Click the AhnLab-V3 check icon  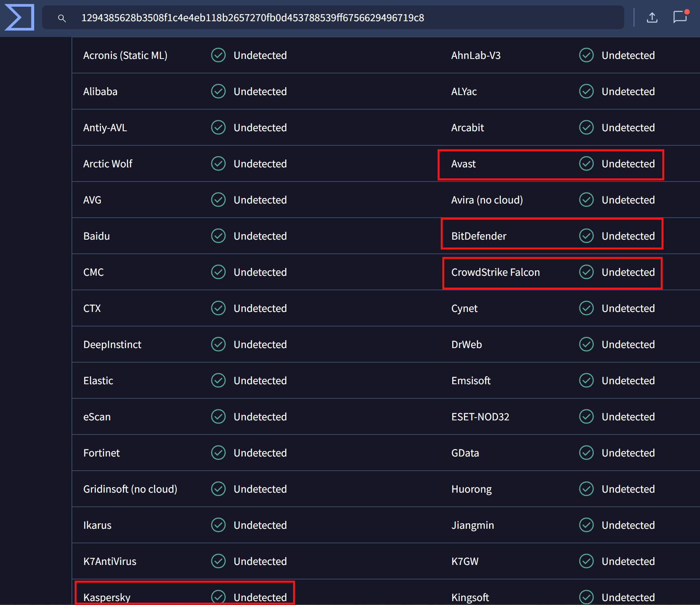586,55
